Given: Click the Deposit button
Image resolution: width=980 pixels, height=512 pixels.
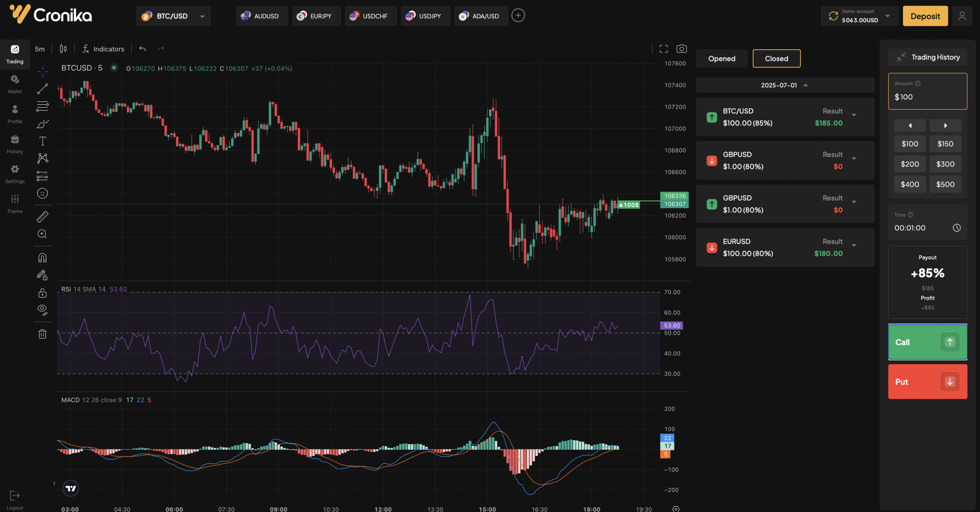Looking at the screenshot, I should [925, 16].
